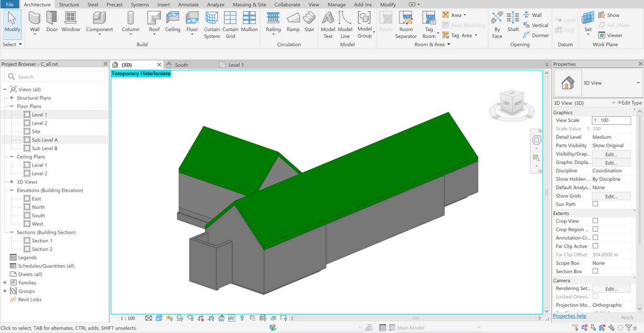Open the Structure ribbon tab
The height and width of the screenshot is (333, 644).
69,4
